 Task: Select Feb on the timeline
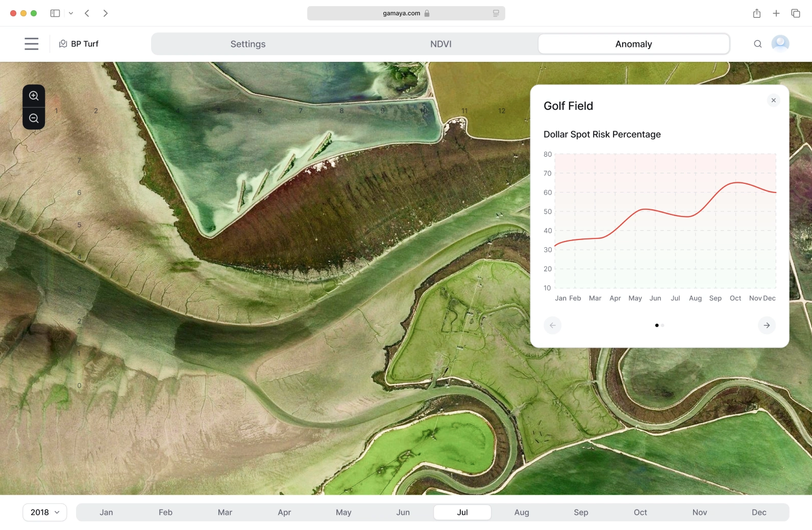pyautogui.click(x=165, y=512)
